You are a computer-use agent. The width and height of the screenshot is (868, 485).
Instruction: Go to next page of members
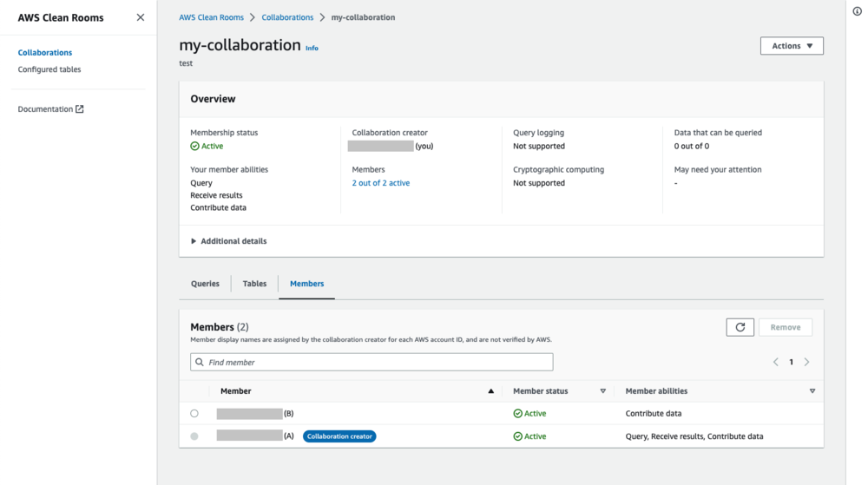pos(806,362)
